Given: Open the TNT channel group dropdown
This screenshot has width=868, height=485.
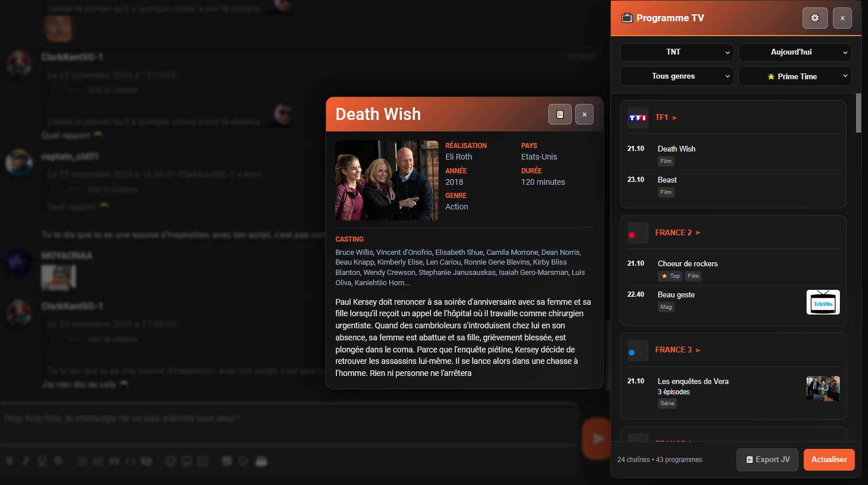Looking at the screenshot, I should coord(677,52).
